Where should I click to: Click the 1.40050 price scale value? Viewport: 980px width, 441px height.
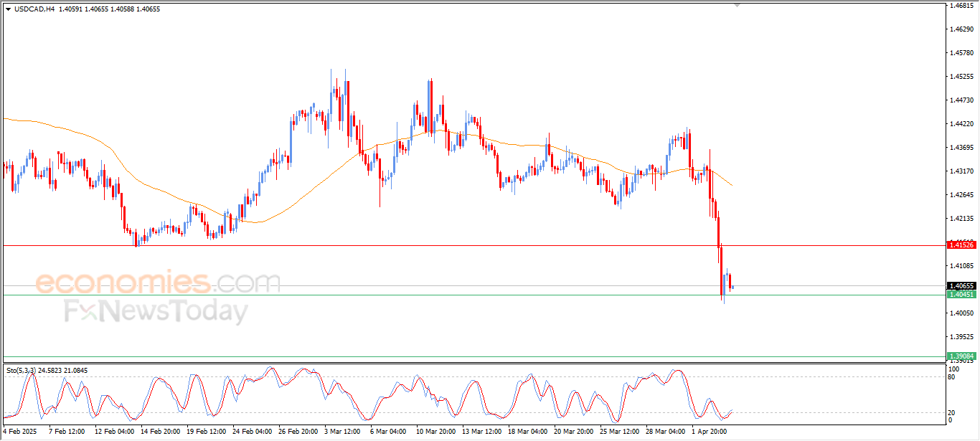(961, 313)
